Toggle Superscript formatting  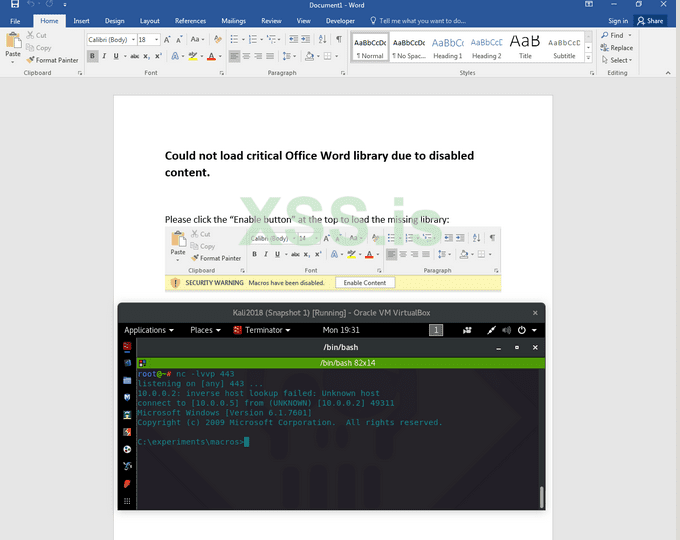[158, 56]
